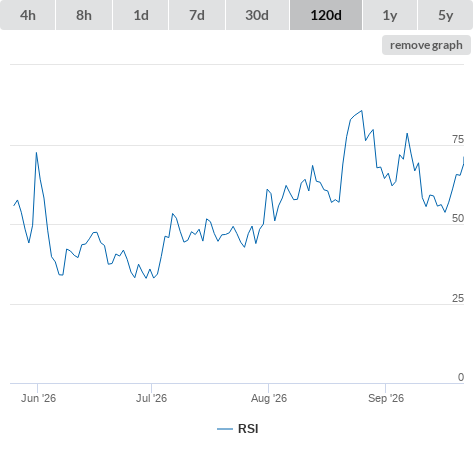The image size is (474, 455).
Task: Switch chart to 30d range
Action: click(257, 15)
